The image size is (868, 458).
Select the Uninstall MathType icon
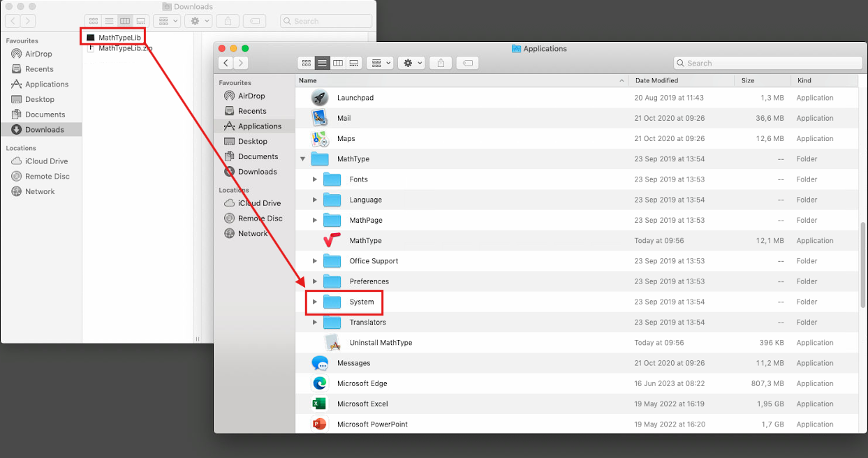[x=332, y=342]
